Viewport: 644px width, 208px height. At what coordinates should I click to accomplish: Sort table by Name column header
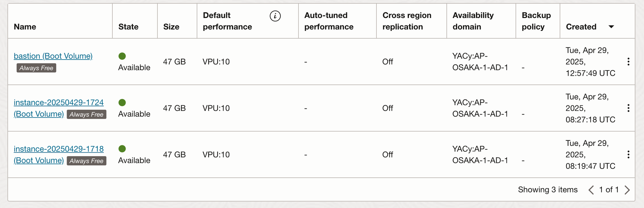[25, 27]
